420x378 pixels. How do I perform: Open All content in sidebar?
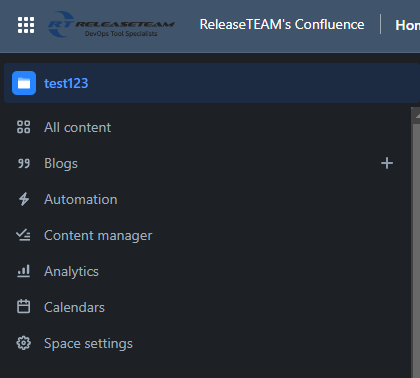77,127
